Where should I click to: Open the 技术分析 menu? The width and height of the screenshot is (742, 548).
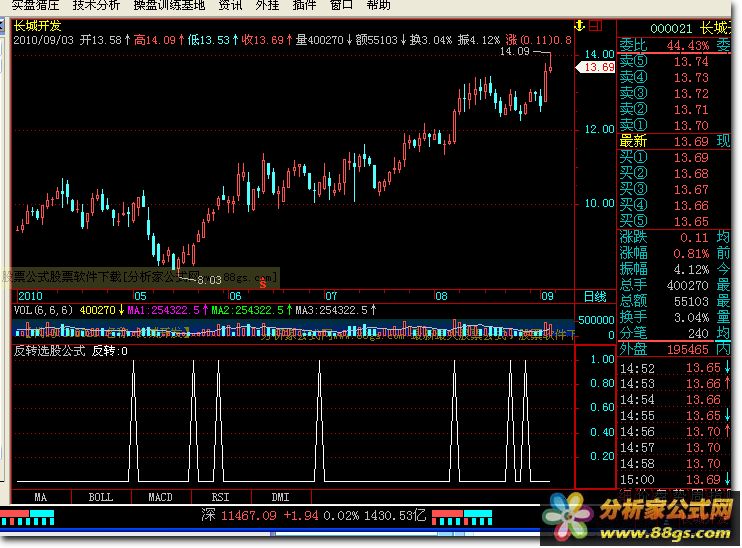point(97,5)
